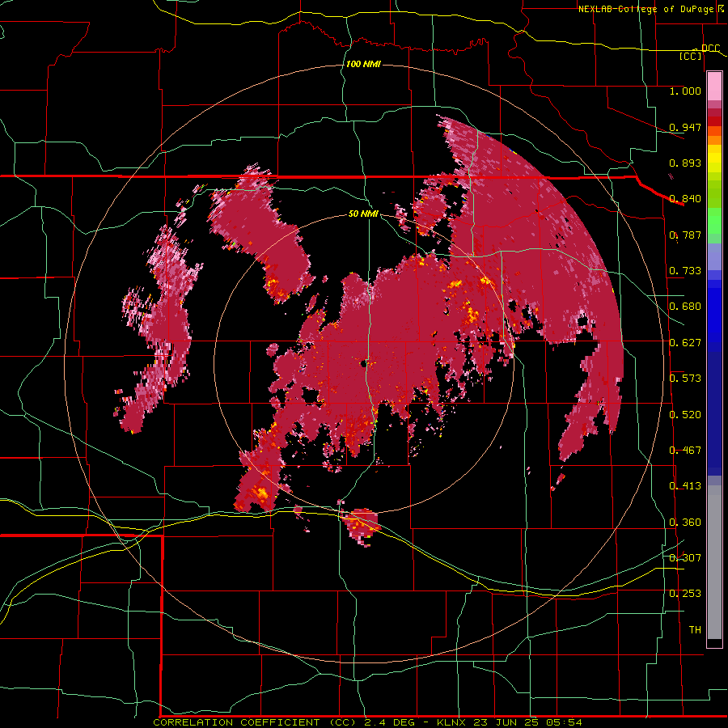Click the 0.573 scale value
The height and width of the screenshot is (728, 728).
pyautogui.click(x=685, y=379)
